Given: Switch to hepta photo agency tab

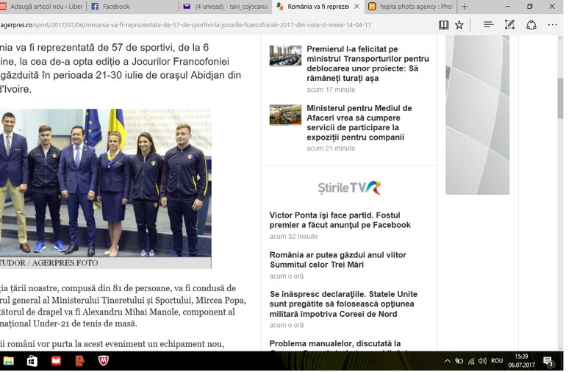Looking at the screenshot, I should pos(411,7).
